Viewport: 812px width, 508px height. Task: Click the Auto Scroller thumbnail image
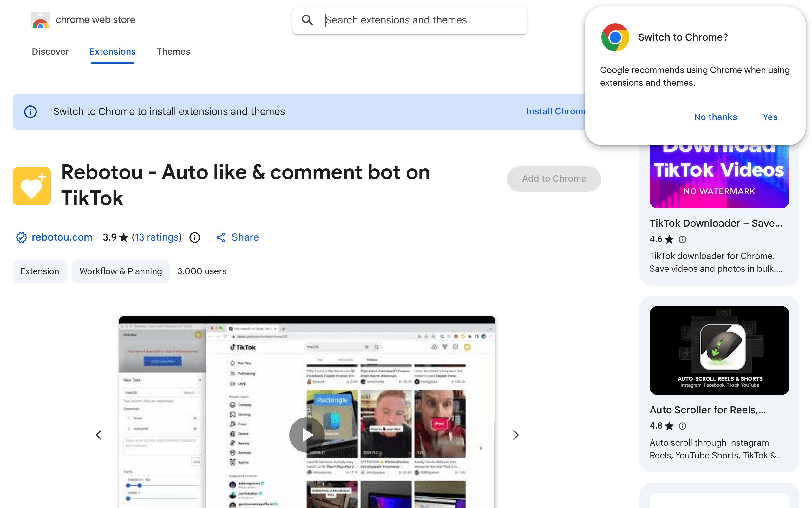719,351
